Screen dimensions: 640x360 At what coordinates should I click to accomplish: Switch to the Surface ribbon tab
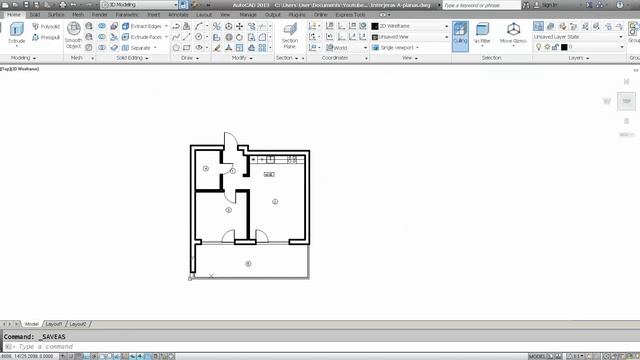56,15
